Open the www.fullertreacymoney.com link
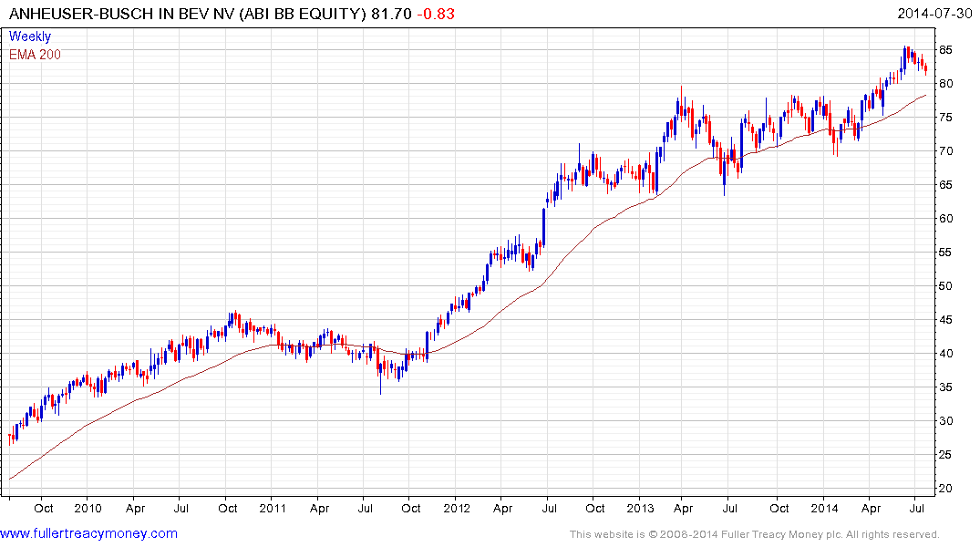Viewport: 980px width, 547px height. (88, 534)
